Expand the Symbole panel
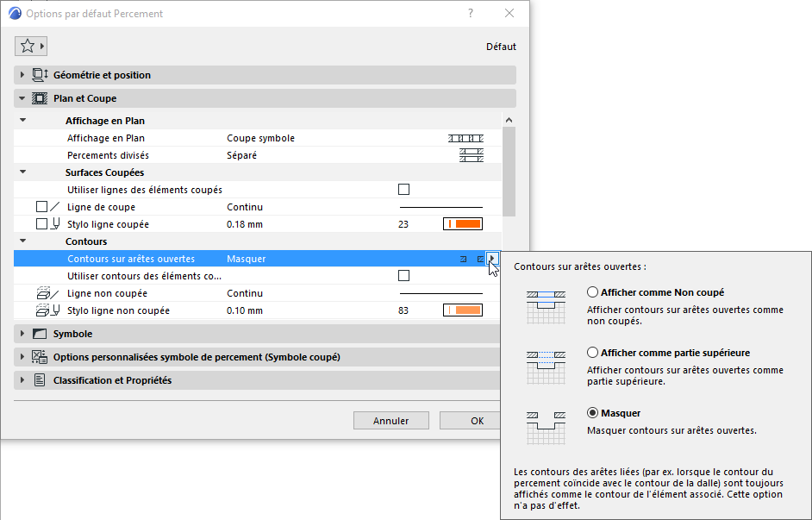The width and height of the screenshot is (812, 520). click(x=22, y=334)
